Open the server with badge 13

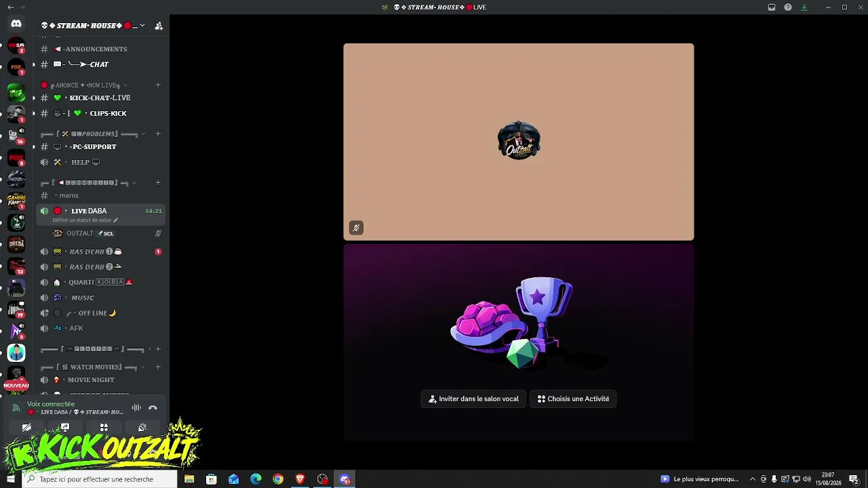16,266
